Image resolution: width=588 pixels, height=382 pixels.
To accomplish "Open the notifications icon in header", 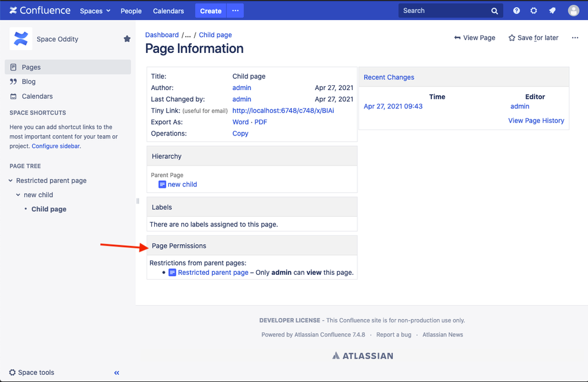I will [552, 11].
